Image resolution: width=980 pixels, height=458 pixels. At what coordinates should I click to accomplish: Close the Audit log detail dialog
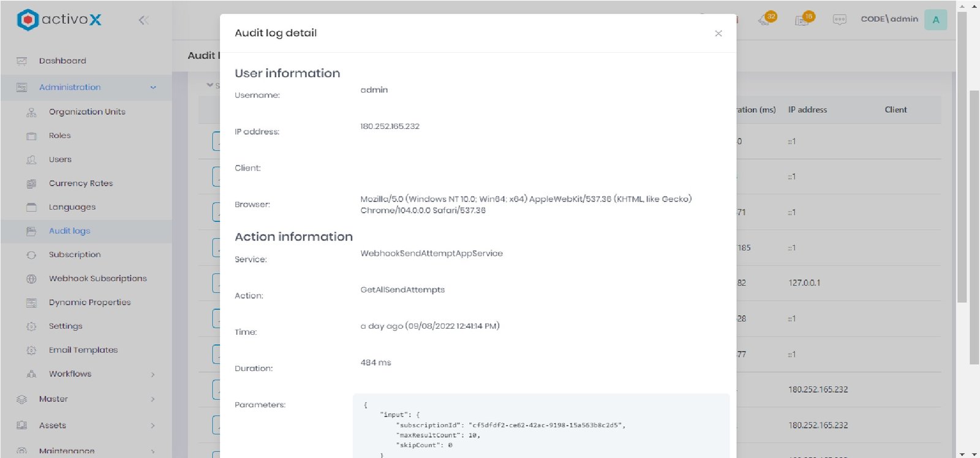718,33
